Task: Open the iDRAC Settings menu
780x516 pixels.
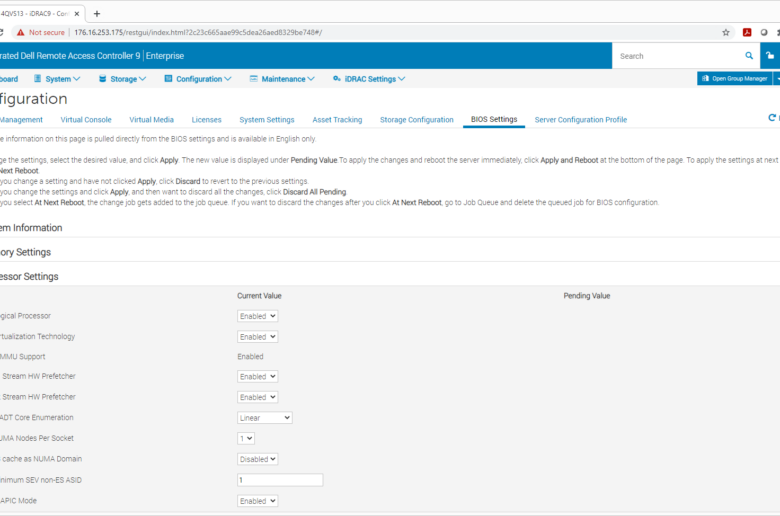Action: (x=369, y=79)
